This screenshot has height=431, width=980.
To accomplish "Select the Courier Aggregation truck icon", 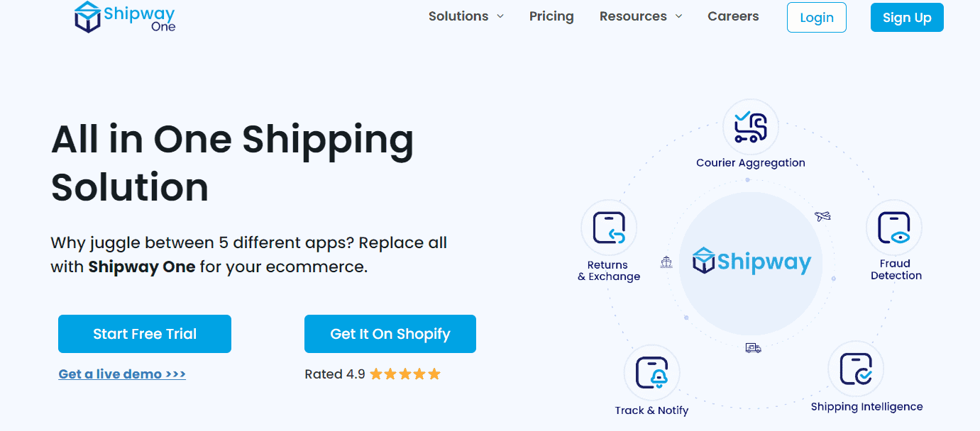I will (751, 127).
